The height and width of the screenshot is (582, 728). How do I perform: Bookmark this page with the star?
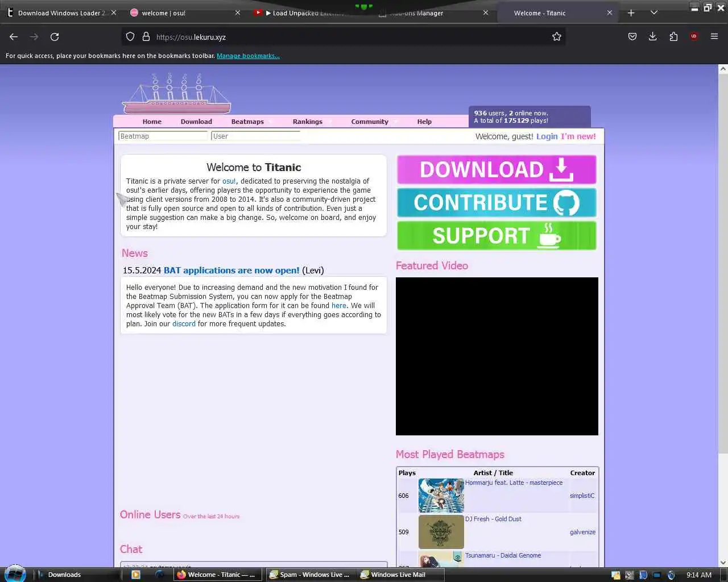click(x=557, y=36)
